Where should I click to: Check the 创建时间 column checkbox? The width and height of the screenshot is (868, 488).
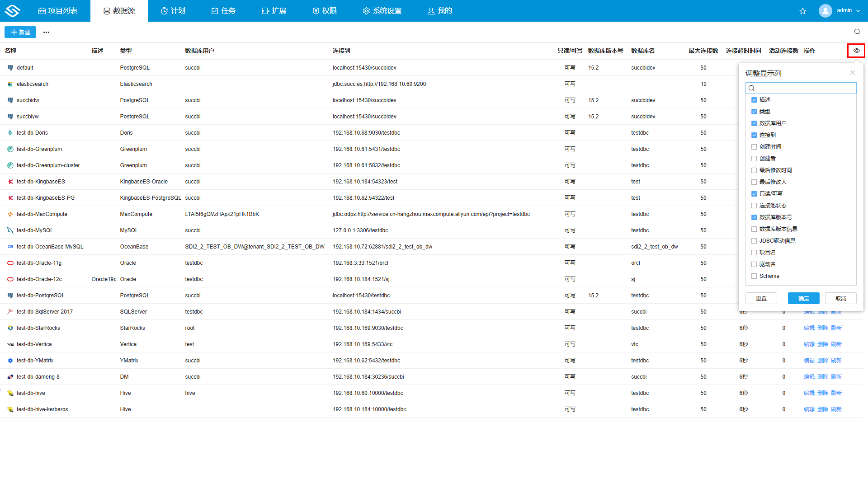754,147
